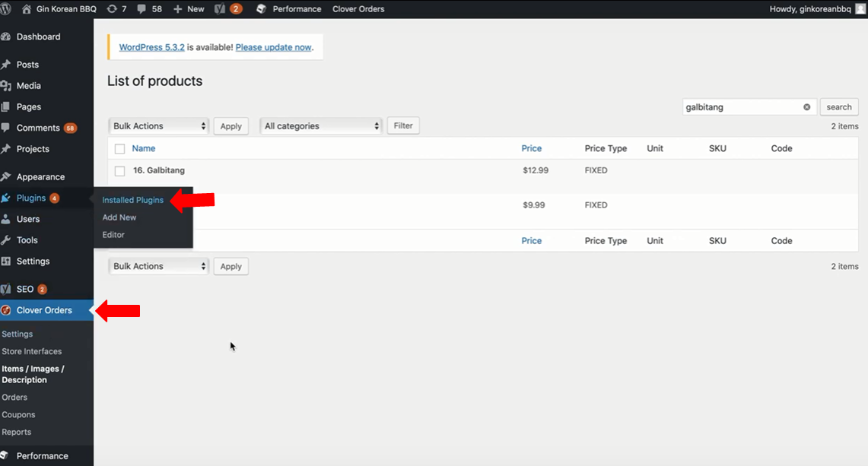The height and width of the screenshot is (466, 868).
Task: Click Please update now for WordPress 5.3.2
Action: (275, 46)
